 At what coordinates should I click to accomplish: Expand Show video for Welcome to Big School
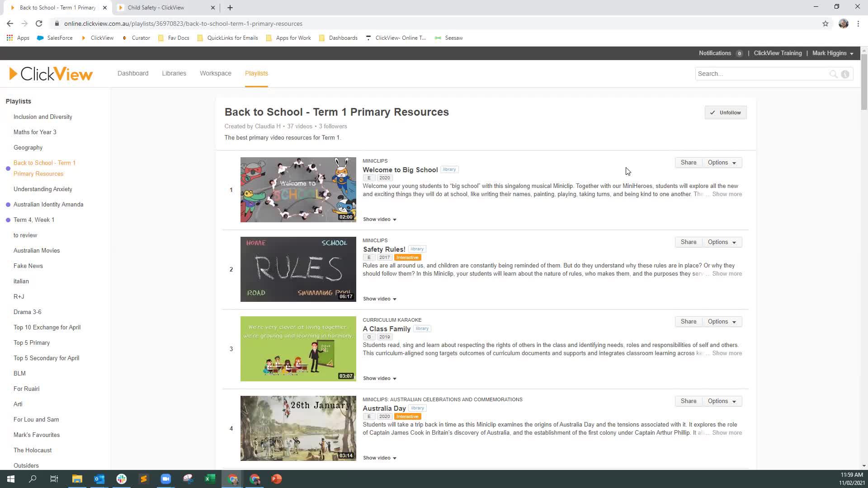tap(379, 219)
